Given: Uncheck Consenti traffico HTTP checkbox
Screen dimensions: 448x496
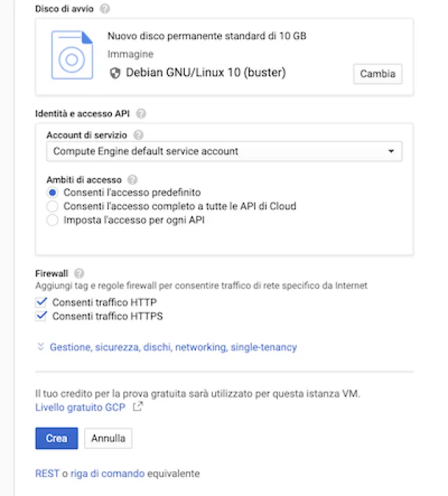Looking at the screenshot, I should pyautogui.click(x=41, y=303).
